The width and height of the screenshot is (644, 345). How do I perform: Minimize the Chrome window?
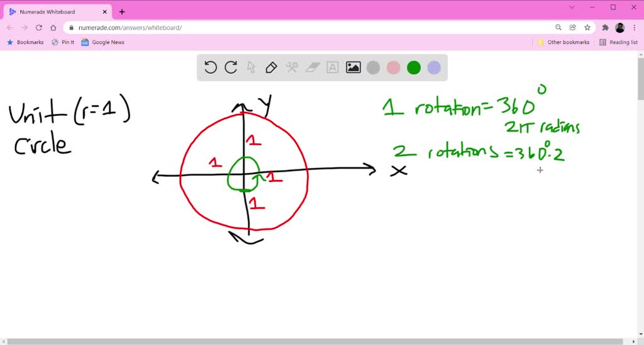tap(592, 7)
